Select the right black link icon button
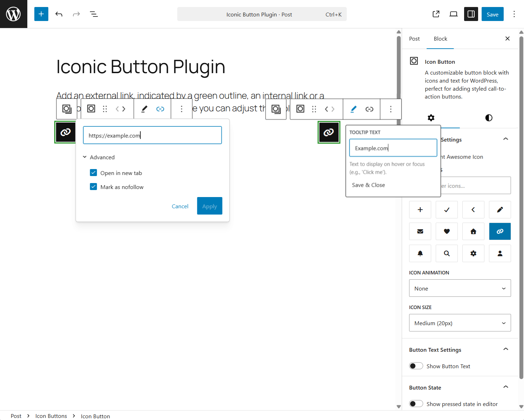524x420 pixels. click(x=329, y=132)
